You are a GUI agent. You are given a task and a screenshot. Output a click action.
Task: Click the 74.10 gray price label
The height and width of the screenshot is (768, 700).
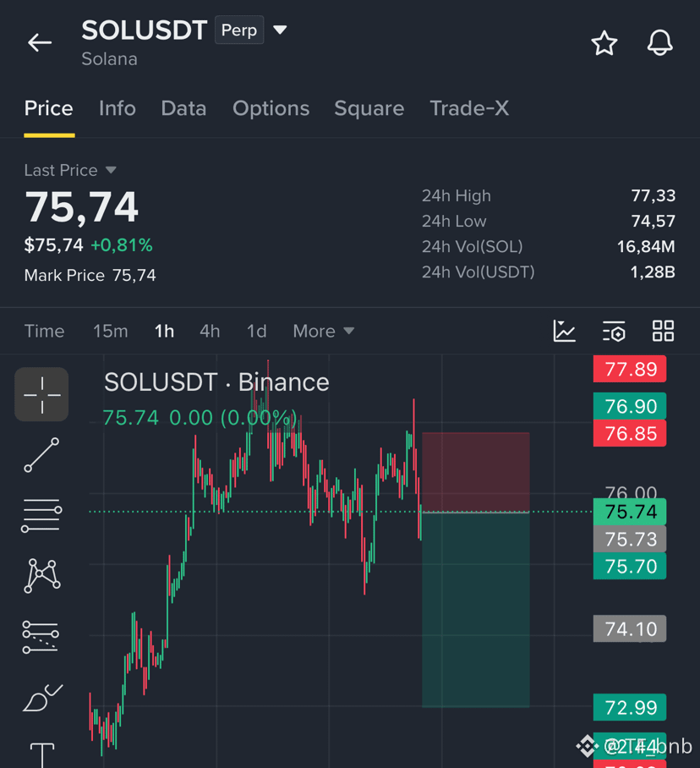pos(630,629)
